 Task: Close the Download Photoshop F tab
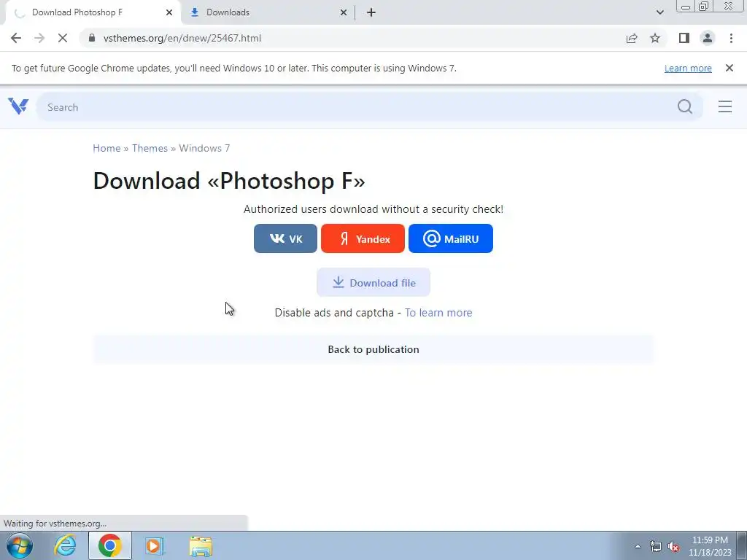[x=169, y=12]
